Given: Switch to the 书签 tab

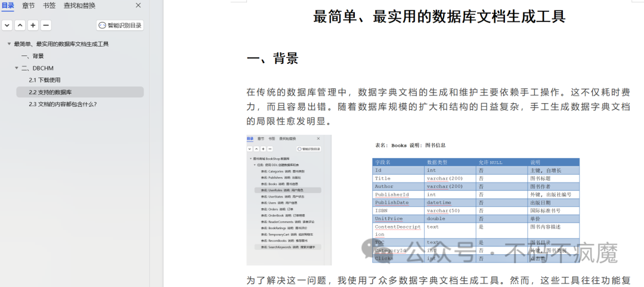Looking at the screenshot, I should point(49,6).
